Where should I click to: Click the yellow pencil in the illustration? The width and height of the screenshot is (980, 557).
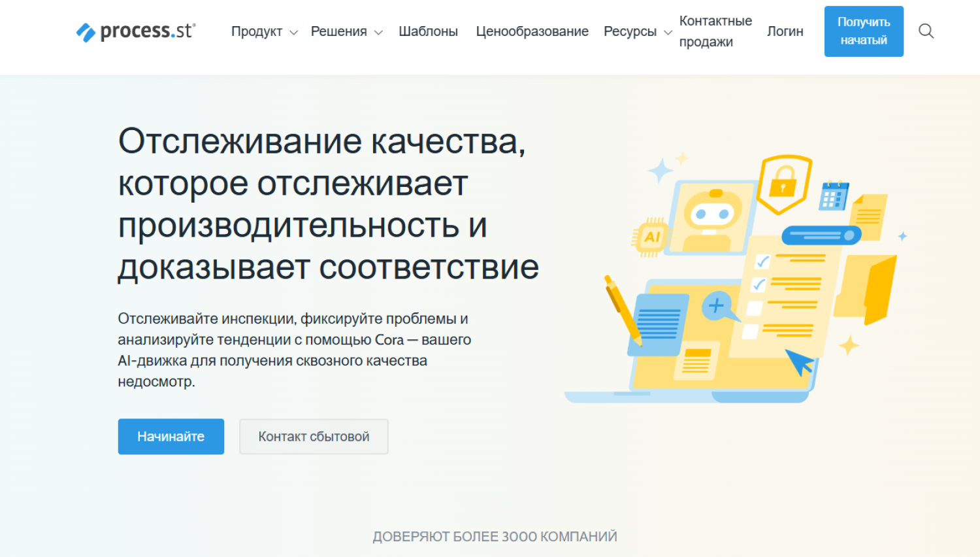tap(621, 309)
